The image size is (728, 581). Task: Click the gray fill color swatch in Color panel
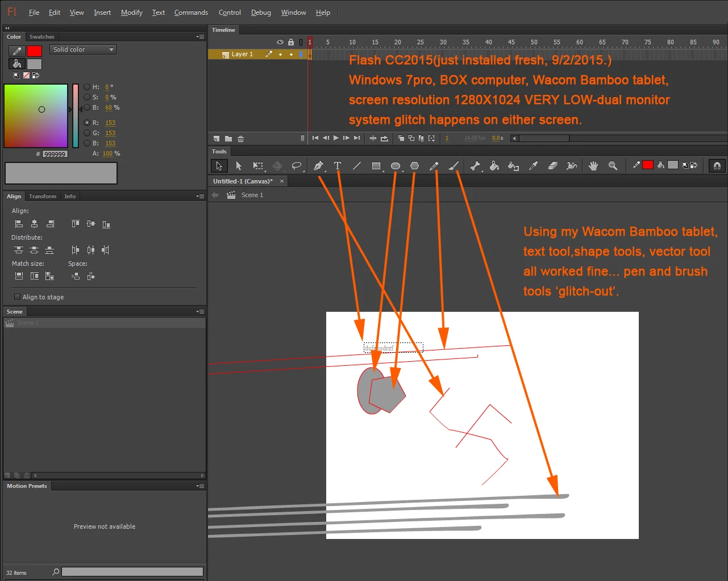point(34,64)
